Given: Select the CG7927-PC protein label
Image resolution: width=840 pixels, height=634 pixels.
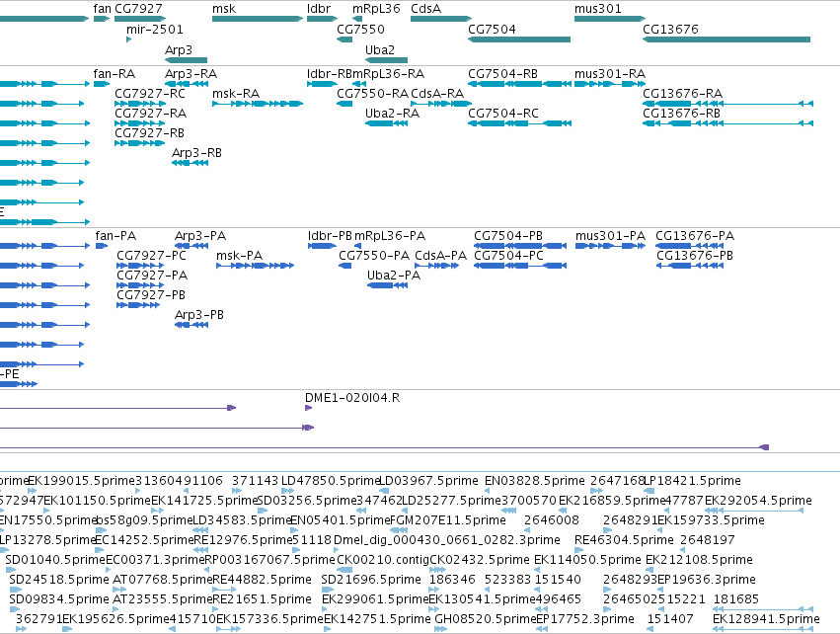Looking at the screenshot, I should coord(152,256).
